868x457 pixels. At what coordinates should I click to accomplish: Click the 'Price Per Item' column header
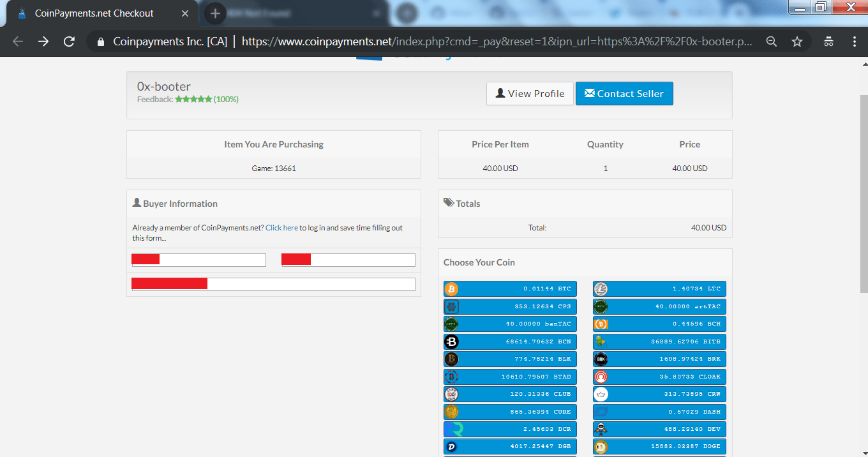(x=500, y=144)
